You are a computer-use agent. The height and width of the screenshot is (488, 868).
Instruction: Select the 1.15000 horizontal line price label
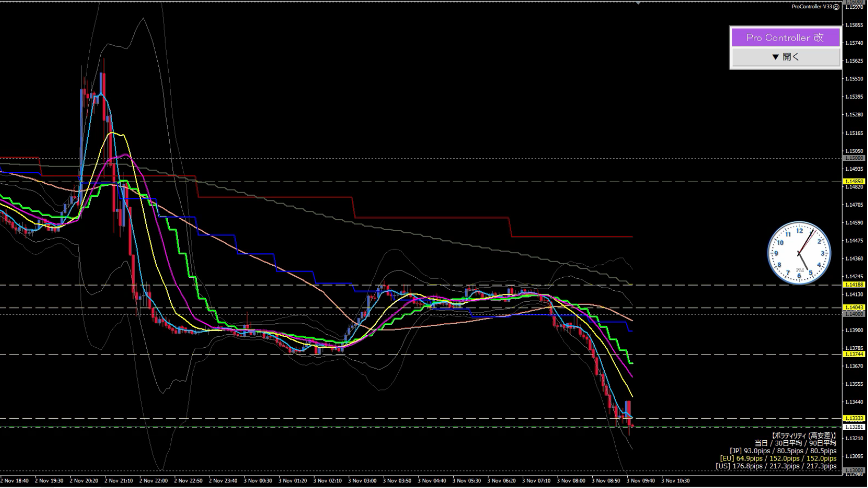854,158
